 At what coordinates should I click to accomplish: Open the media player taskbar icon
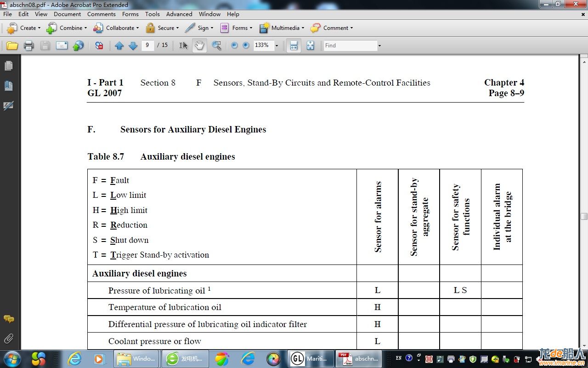pos(99,359)
